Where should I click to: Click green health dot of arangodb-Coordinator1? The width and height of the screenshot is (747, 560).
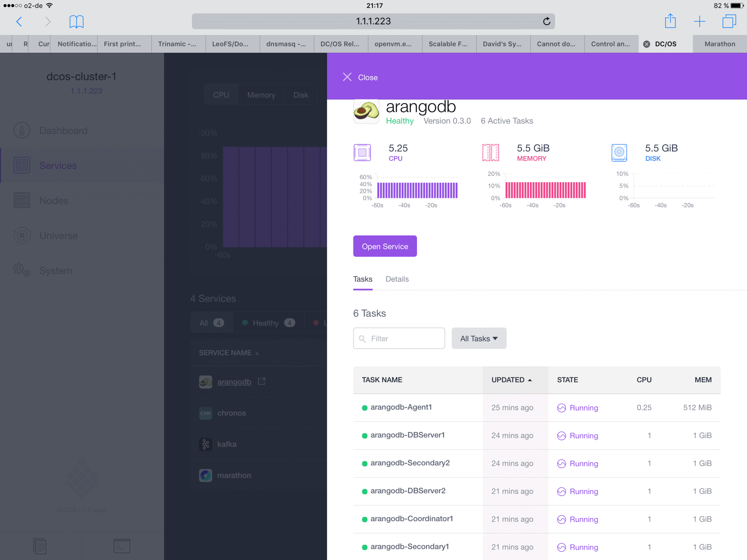[364, 519]
